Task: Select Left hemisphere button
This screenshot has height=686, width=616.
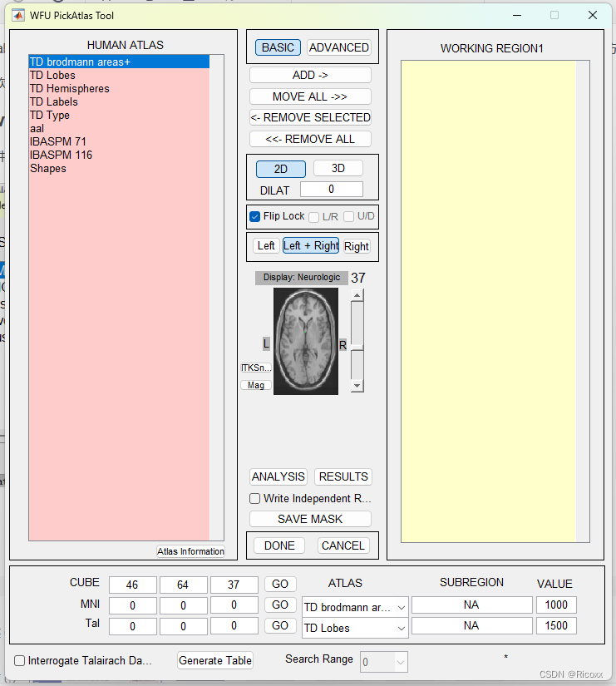Action: [x=266, y=245]
